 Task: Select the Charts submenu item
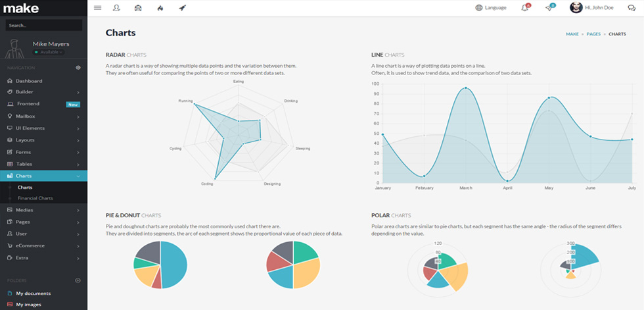(x=25, y=188)
